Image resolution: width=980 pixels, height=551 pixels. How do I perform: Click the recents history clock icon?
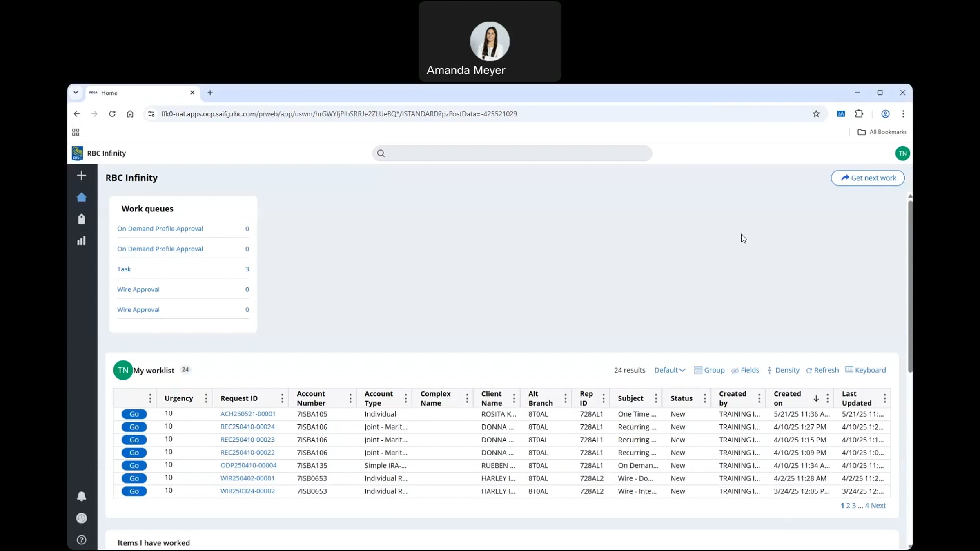point(81,518)
